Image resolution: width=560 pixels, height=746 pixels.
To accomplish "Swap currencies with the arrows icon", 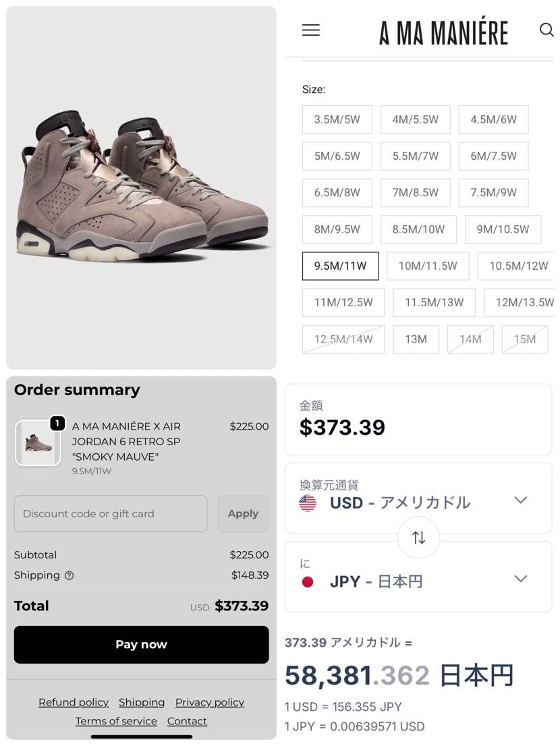I will pyautogui.click(x=418, y=538).
